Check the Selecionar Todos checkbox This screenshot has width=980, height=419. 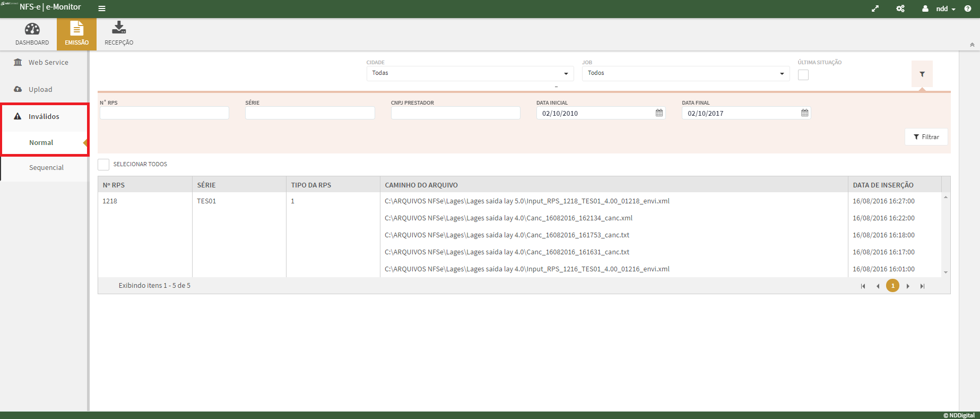pyautogui.click(x=103, y=165)
